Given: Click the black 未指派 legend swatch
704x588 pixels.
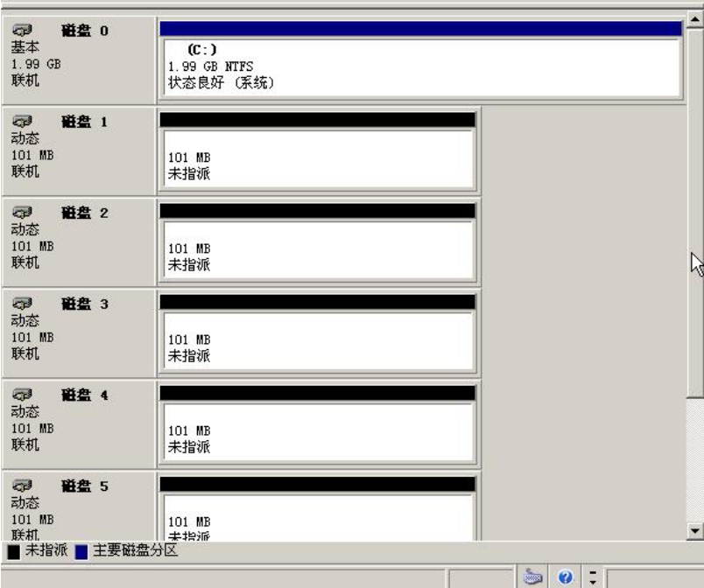Looking at the screenshot, I should click(13, 551).
